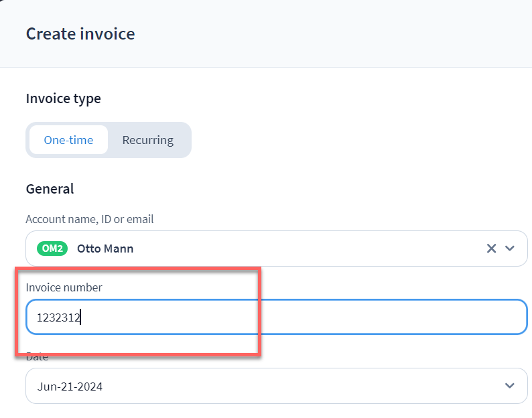Click the General section heading
532x418 pixels.
click(x=50, y=189)
